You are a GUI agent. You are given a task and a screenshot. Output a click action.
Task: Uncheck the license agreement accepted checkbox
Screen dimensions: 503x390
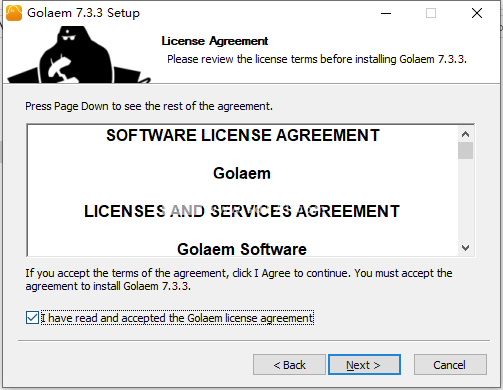coord(32,318)
